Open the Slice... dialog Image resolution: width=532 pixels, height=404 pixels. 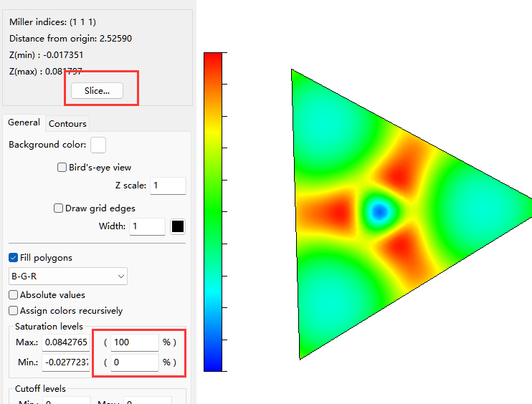(x=97, y=91)
